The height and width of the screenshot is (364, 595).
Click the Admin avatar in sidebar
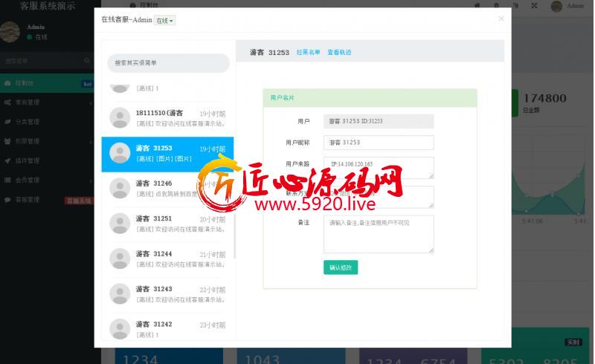point(10,32)
